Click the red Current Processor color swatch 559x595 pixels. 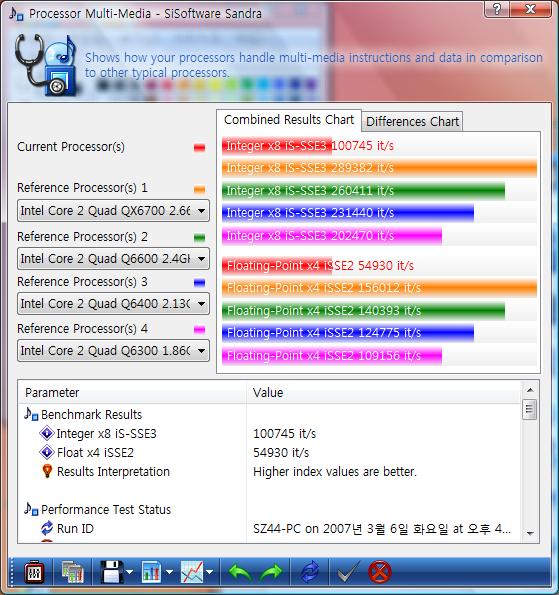(x=199, y=148)
